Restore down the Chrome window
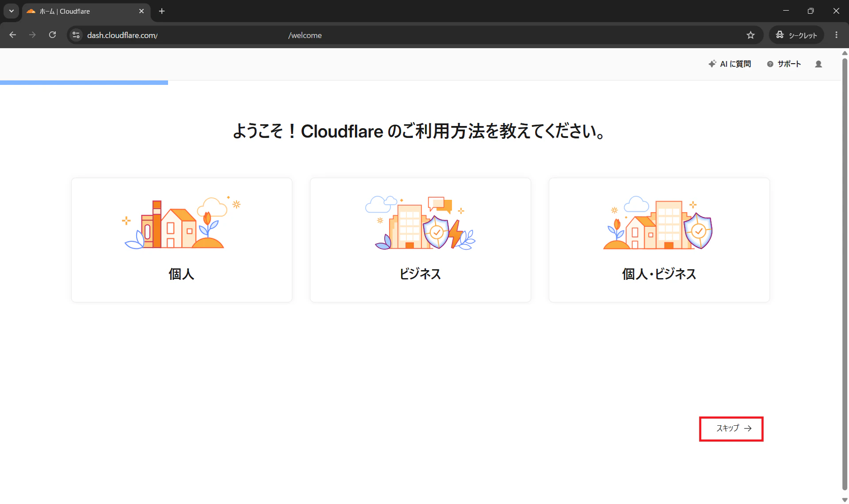Screen dimensions: 849x504 pyautogui.click(x=811, y=11)
